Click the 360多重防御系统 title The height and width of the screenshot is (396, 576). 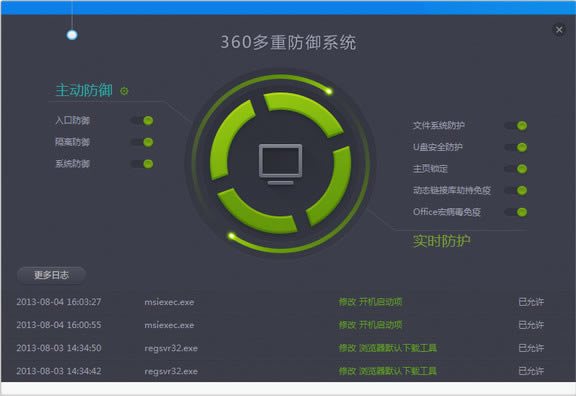pyautogui.click(x=288, y=42)
